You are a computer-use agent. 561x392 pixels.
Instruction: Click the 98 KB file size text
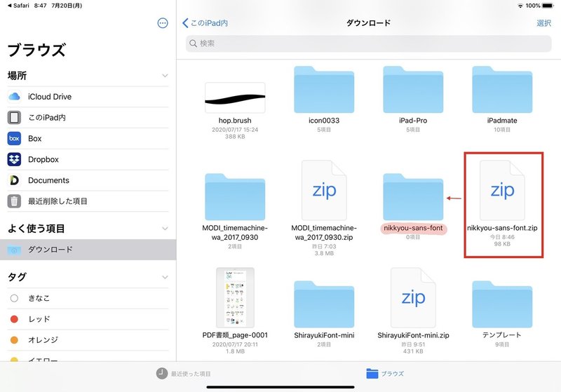tap(502, 244)
